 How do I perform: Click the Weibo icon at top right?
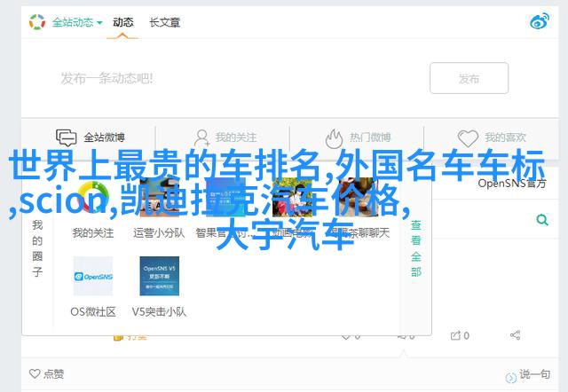click(539, 21)
